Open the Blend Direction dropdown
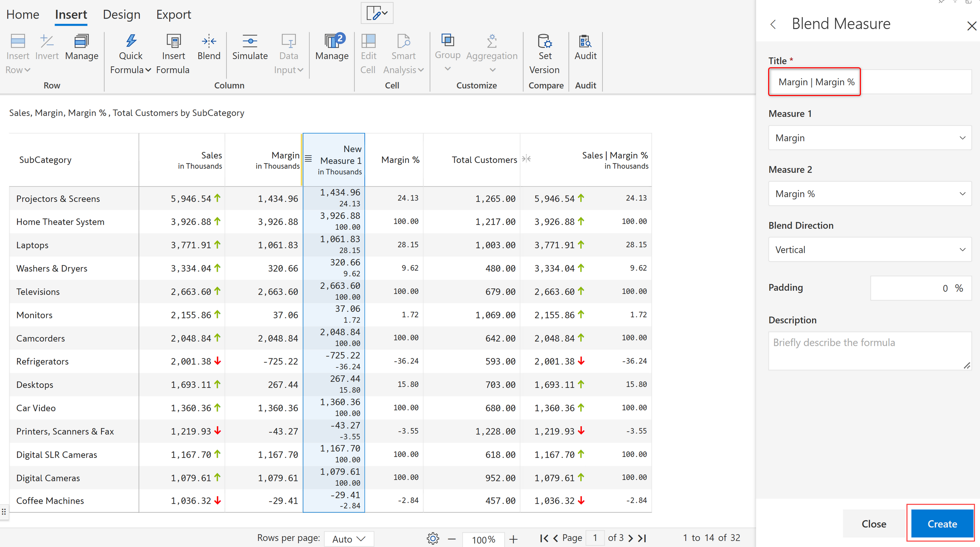980x547 pixels. click(870, 249)
